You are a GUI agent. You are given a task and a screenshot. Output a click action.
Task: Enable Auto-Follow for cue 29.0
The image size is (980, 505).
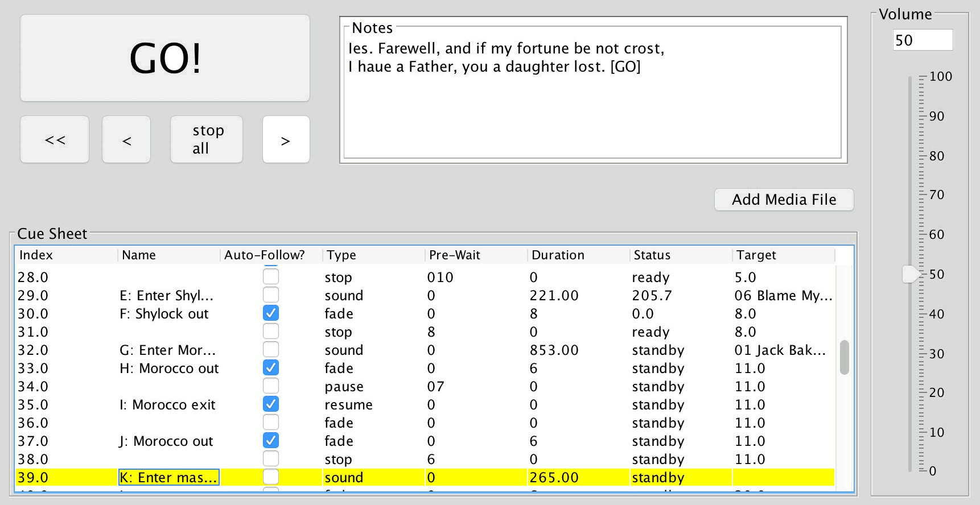point(271,295)
